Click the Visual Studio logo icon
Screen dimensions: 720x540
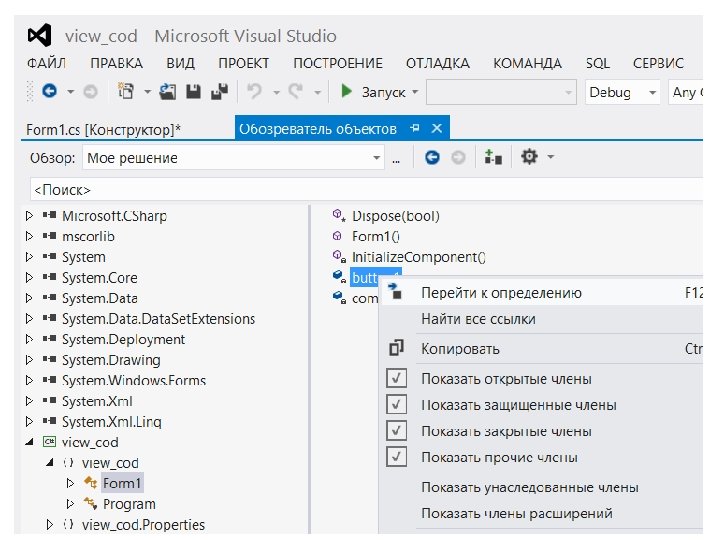click(x=39, y=35)
